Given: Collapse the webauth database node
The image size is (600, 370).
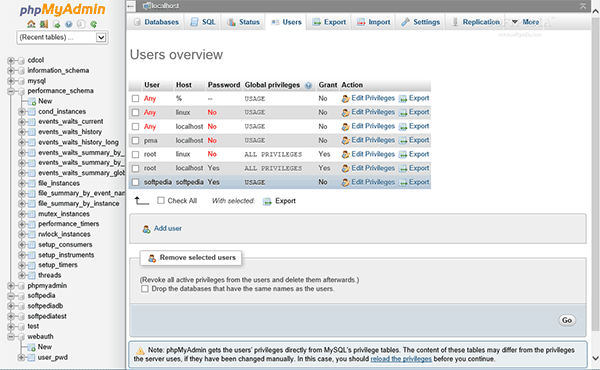Looking at the screenshot, I should tap(11, 337).
